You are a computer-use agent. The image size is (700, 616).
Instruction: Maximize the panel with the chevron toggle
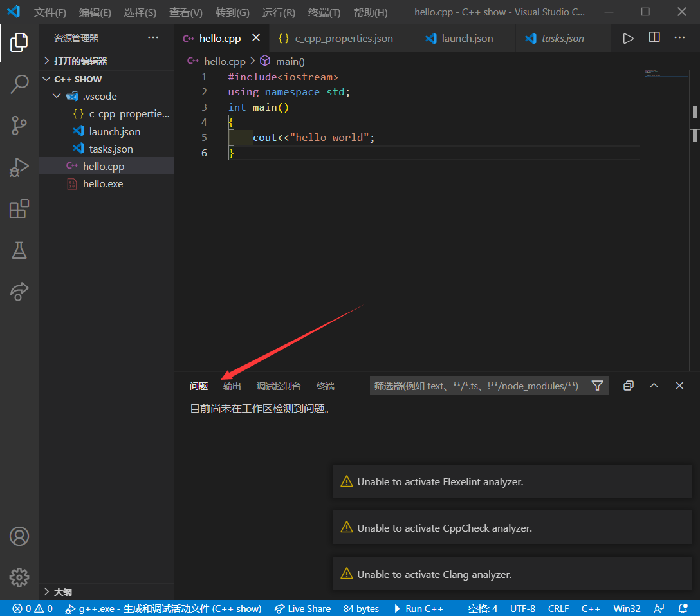click(654, 385)
